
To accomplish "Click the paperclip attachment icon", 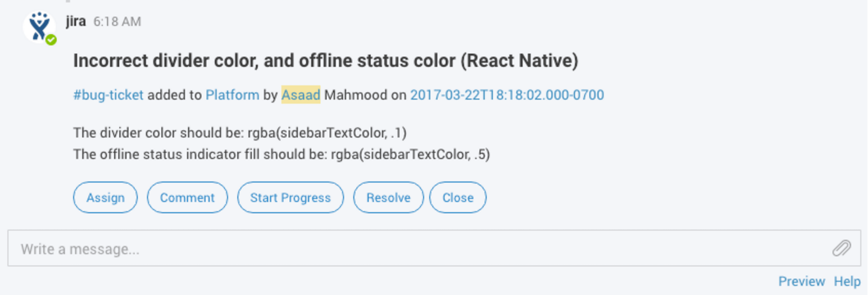I will (x=841, y=248).
